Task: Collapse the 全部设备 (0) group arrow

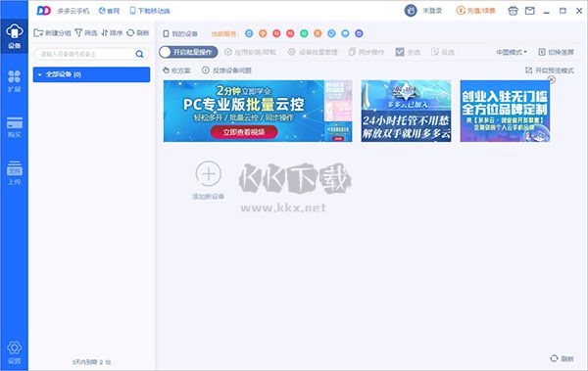Action: pos(40,75)
